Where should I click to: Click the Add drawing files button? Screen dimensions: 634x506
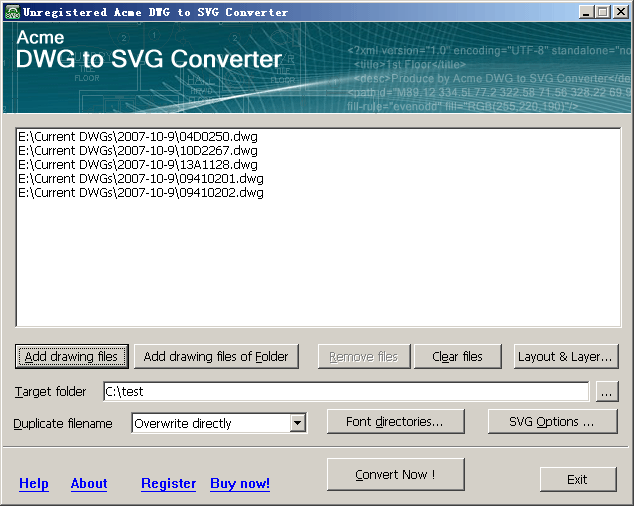[x=72, y=356]
